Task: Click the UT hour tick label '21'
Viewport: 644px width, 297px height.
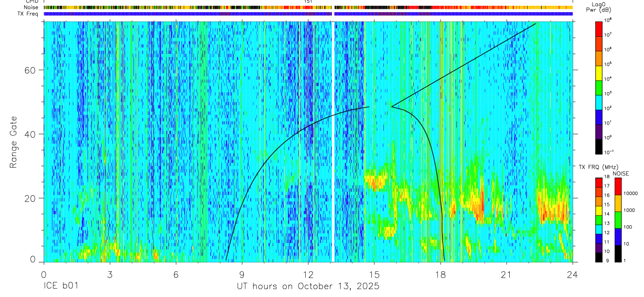Action: click(x=507, y=274)
